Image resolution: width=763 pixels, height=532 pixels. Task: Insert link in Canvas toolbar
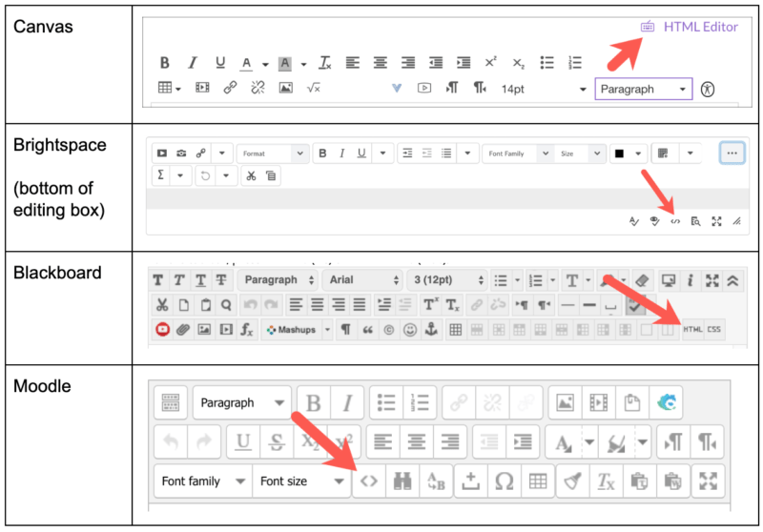point(230,88)
